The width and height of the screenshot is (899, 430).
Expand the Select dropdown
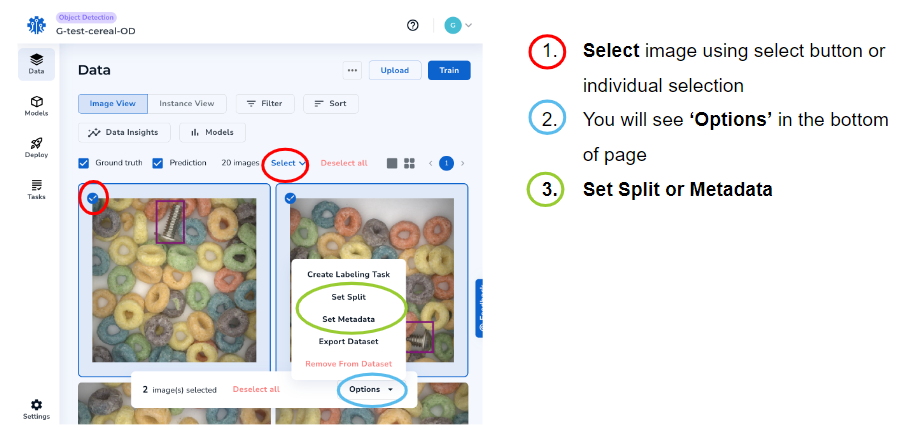point(288,163)
